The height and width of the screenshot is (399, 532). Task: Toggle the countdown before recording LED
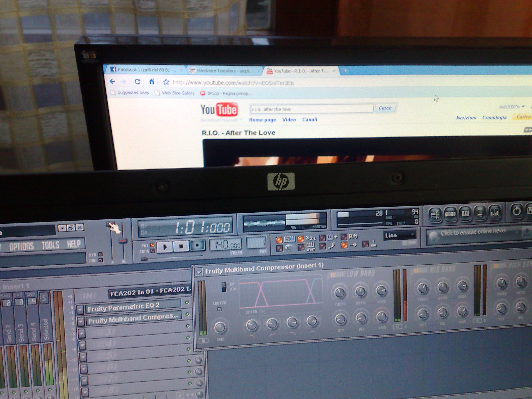pyautogui.click(x=301, y=239)
